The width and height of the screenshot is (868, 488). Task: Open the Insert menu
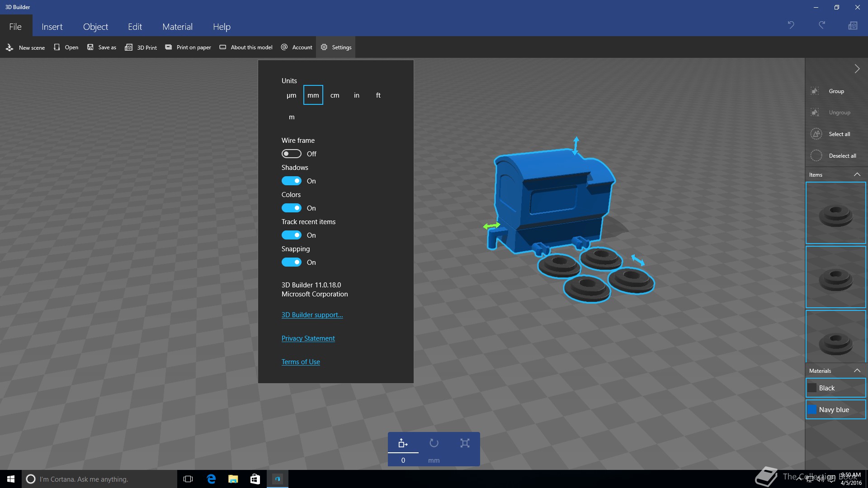point(52,27)
